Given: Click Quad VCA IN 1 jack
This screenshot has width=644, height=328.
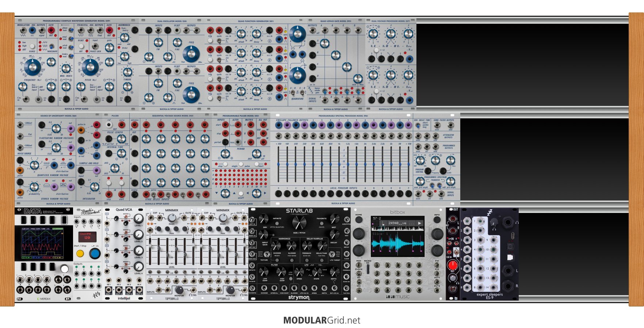Looking at the screenshot, I should pyautogui.click(x=108, y=281).
